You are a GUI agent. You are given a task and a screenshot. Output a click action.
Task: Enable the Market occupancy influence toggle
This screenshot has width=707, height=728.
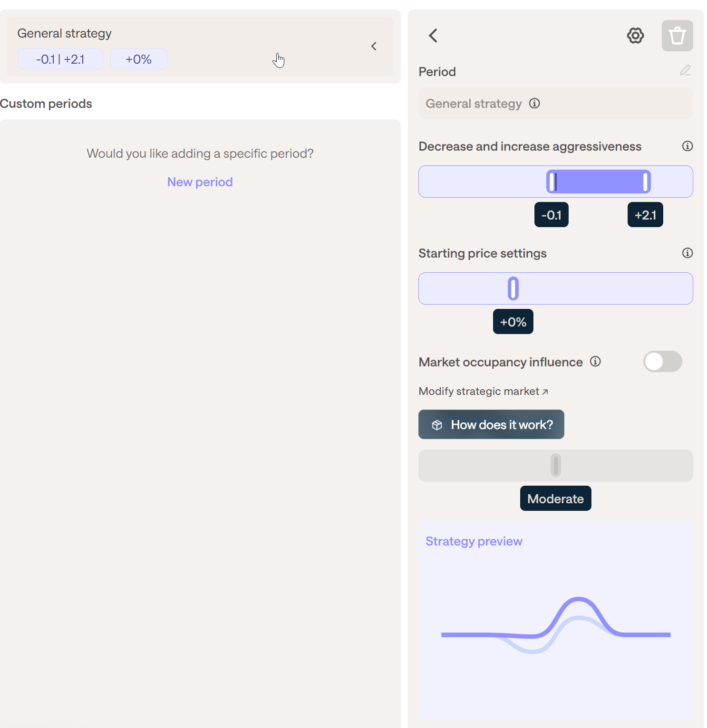tap(662, 362)
